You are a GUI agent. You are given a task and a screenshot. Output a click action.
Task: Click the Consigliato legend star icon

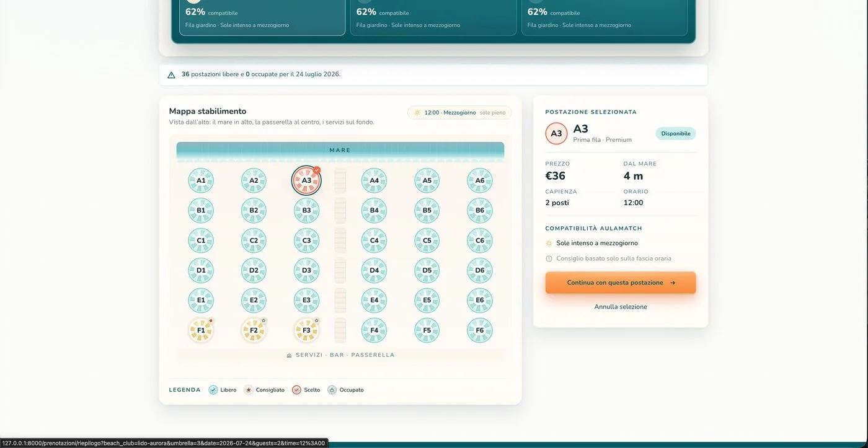[x=249, y=390]
